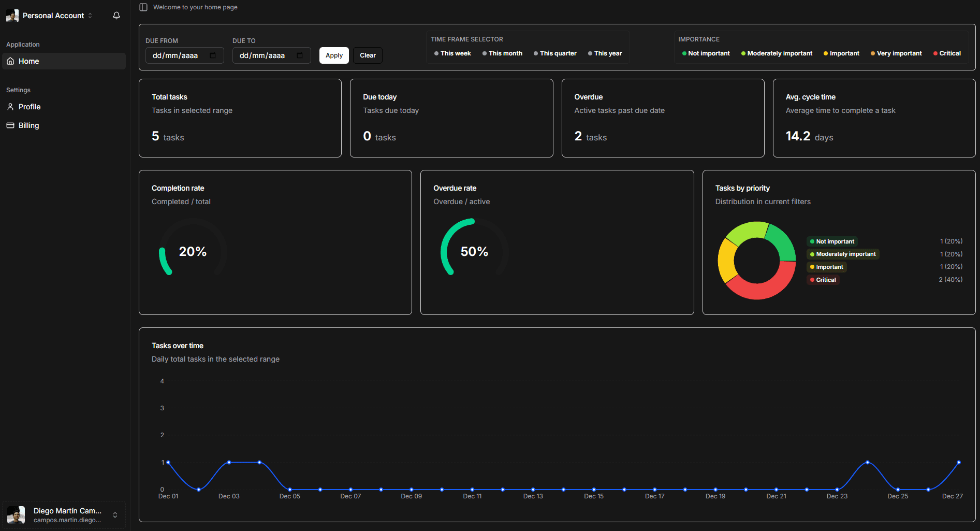Screen dimensions: 980x531
Task: Select the This quarter time frame
Action: 555,53
